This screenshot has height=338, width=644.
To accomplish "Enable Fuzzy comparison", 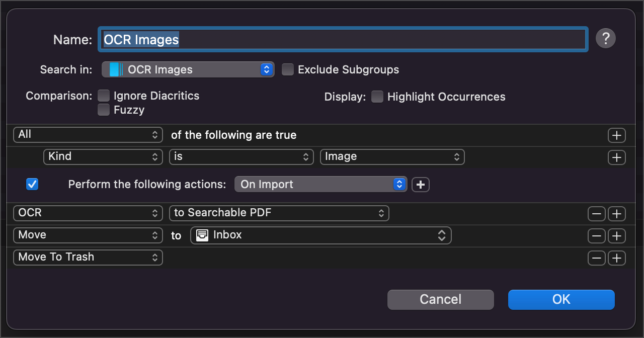I will click(x=104, y=110).
